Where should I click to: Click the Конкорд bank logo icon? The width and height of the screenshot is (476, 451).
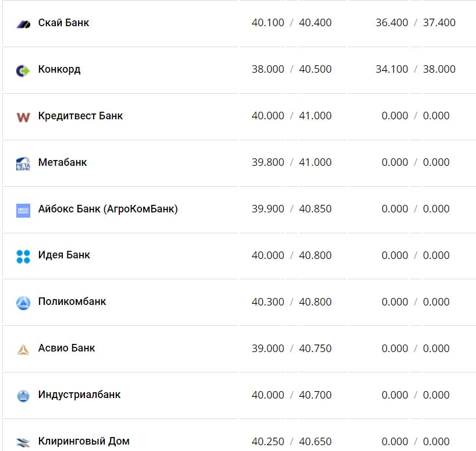(x=23, y=70)
